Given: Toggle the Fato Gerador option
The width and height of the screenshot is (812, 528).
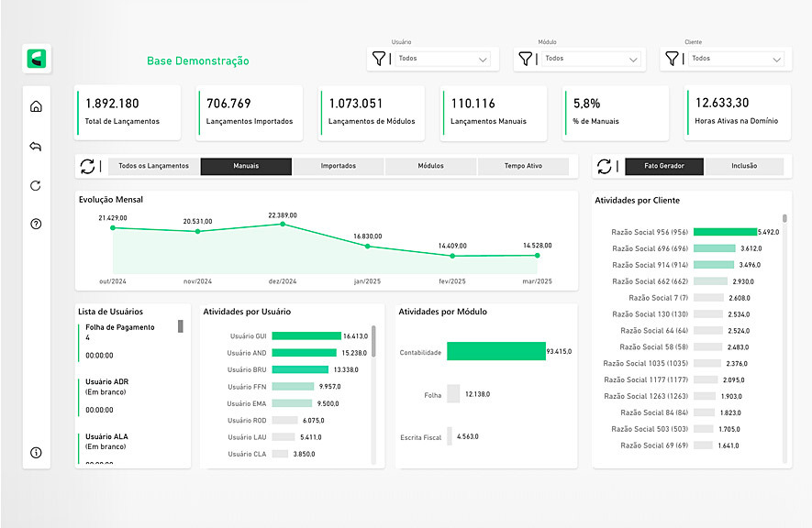Looking at the screenshot, I should pos(665,166).
